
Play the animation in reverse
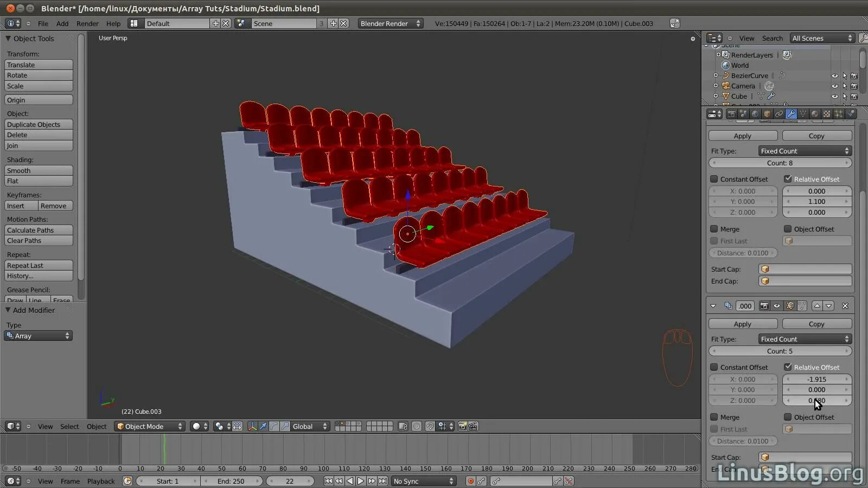pyautogui.click(x=350, y=481)
